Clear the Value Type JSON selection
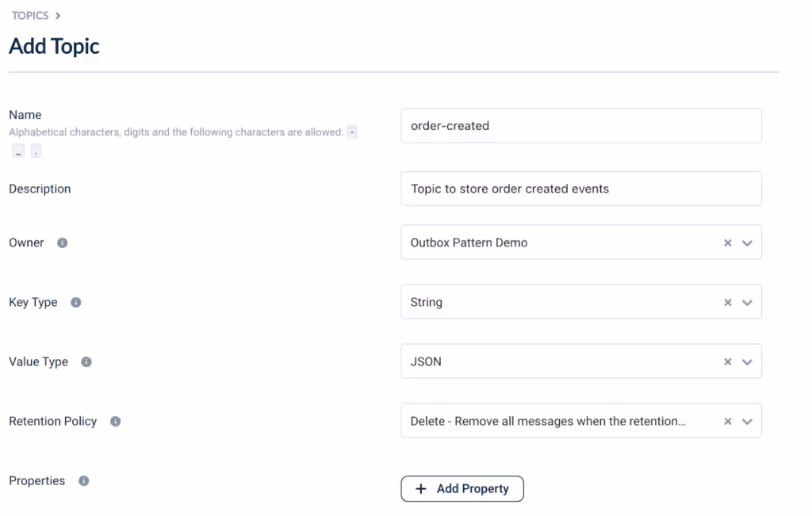Image resolution: width=812 pixels, height=516 pixels. (x=728, y=361)
